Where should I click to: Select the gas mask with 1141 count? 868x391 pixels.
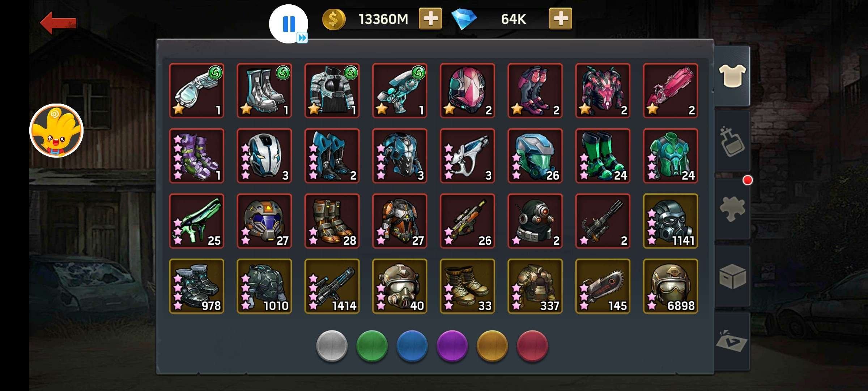tap(671, 221)
